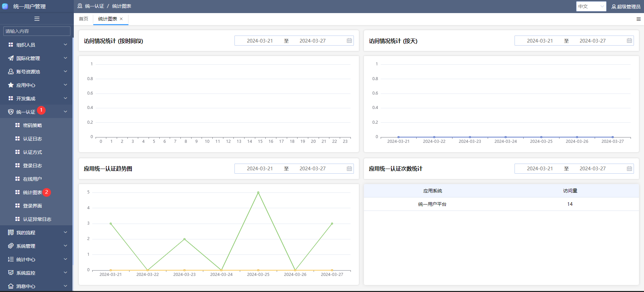Click breadcrumb 统计图表 text
The image size is (644, 292).
tap(122, 6)
